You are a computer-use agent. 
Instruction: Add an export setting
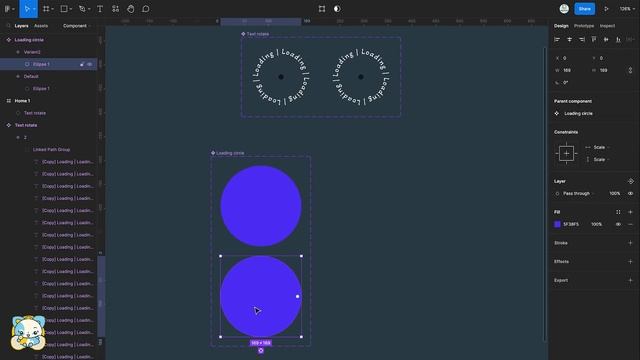pos(630,280)
